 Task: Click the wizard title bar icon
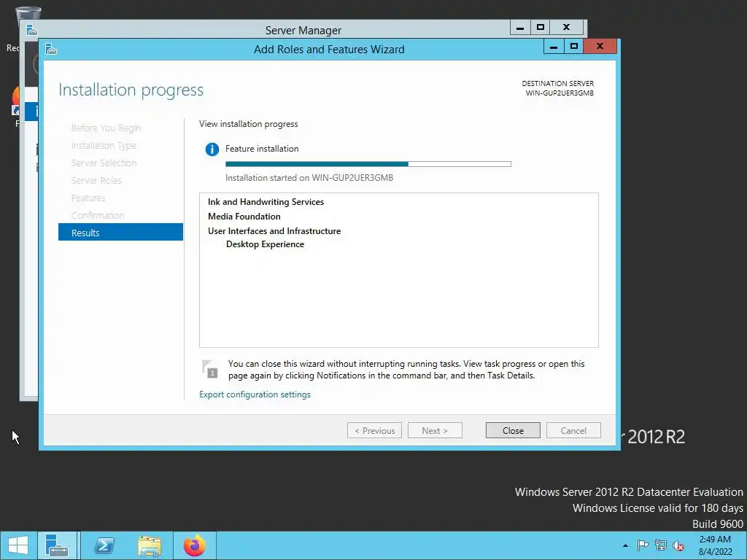tap(51, 49)
